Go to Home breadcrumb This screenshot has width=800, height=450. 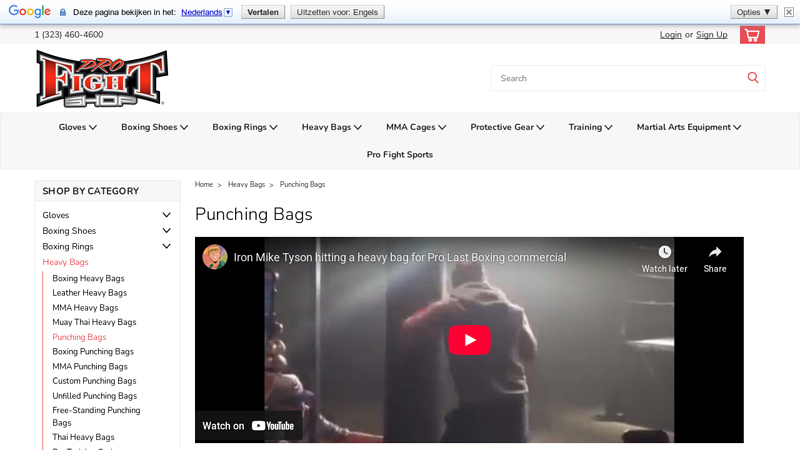click(204, 184)
